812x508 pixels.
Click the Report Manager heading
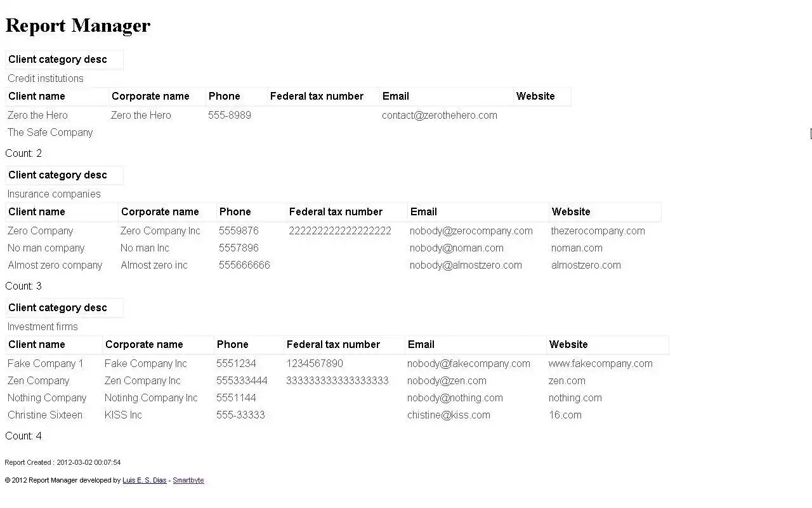[x=78, y=25]
